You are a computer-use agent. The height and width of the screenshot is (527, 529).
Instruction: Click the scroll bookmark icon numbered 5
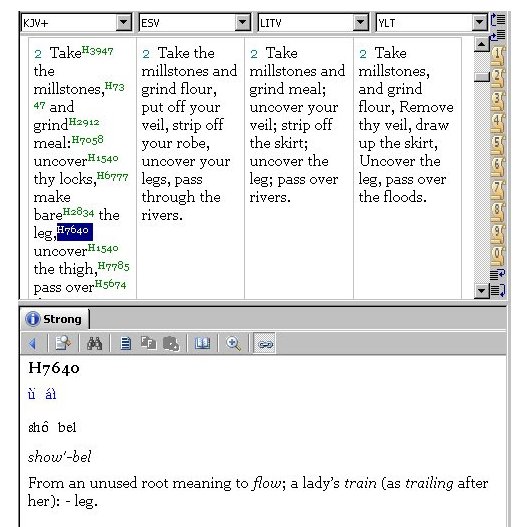coord(498,145)
